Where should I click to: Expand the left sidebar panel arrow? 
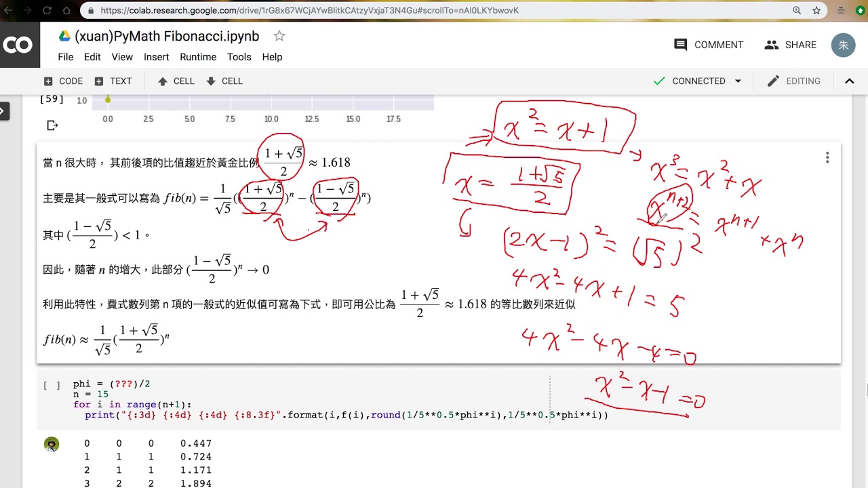click(x=4, y=111)
